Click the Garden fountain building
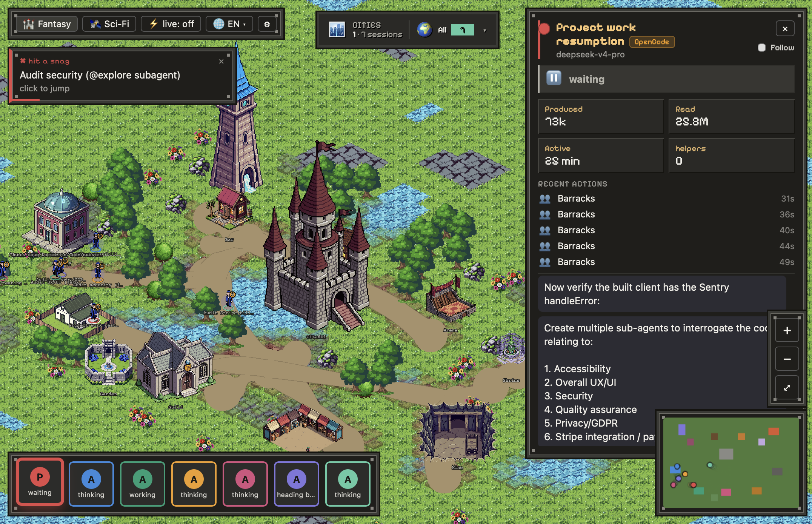This screenshot has width=812, height=524. [x=108, y=362]
